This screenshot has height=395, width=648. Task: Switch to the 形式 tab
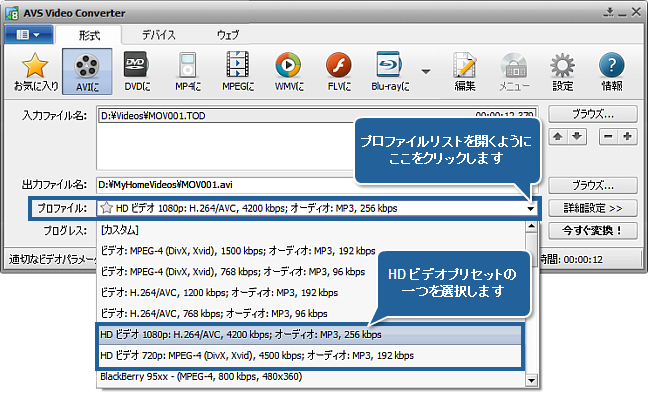pos(89,36)
